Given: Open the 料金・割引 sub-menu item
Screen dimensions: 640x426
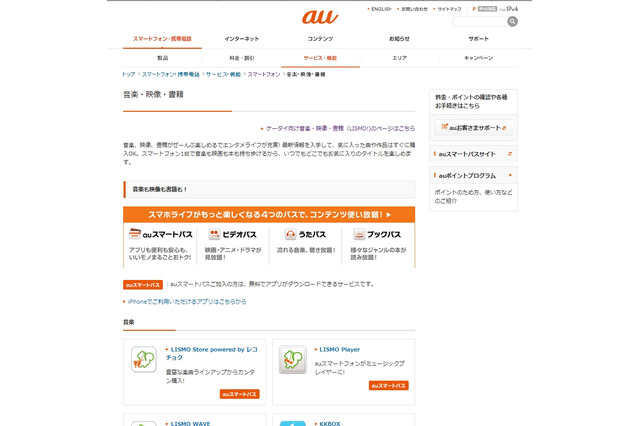Looking at the screenshot, I should click(241, 58).
